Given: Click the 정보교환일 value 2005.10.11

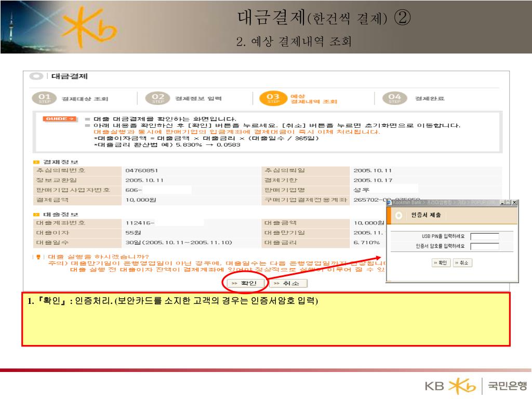Looking at the screenshot, I should [144, 180].
